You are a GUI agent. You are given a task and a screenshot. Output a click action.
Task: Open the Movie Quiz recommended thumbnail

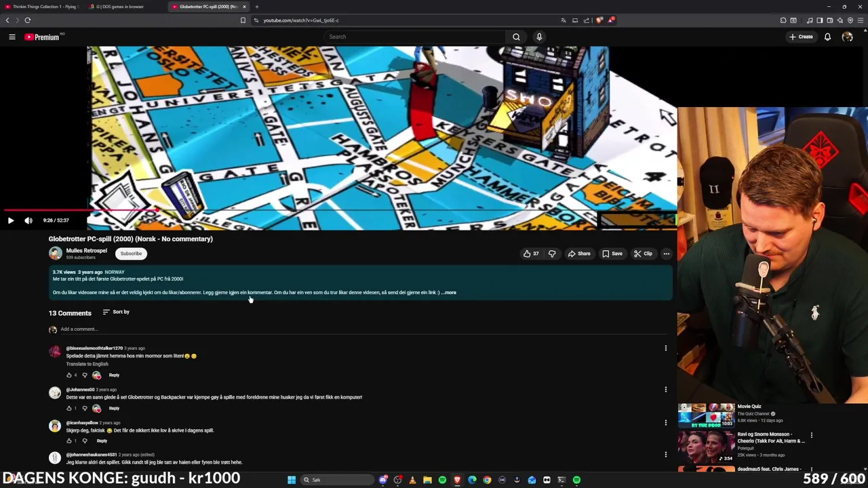coord(706,415)
